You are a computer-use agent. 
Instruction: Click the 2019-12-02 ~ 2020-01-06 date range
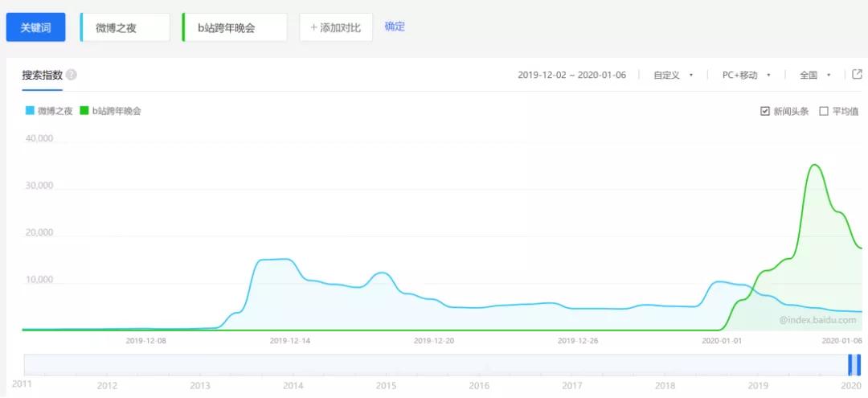pos(571,75)
